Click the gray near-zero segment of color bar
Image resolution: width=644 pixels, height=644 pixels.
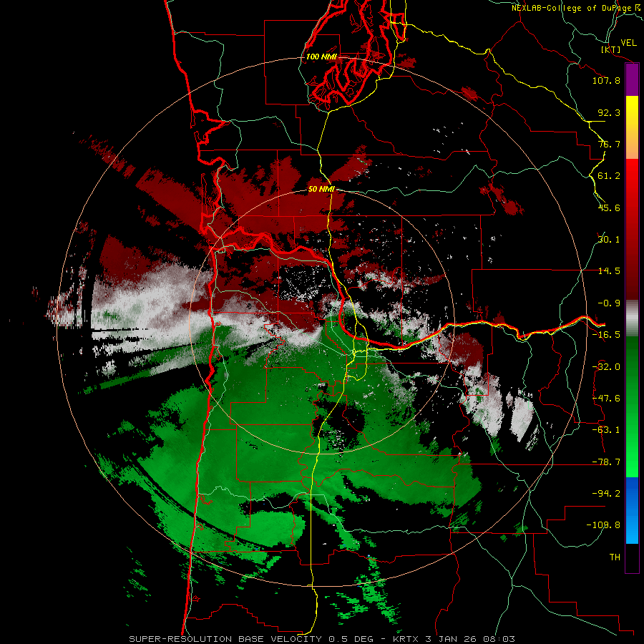pyautogui.click(x=632, y=318)
